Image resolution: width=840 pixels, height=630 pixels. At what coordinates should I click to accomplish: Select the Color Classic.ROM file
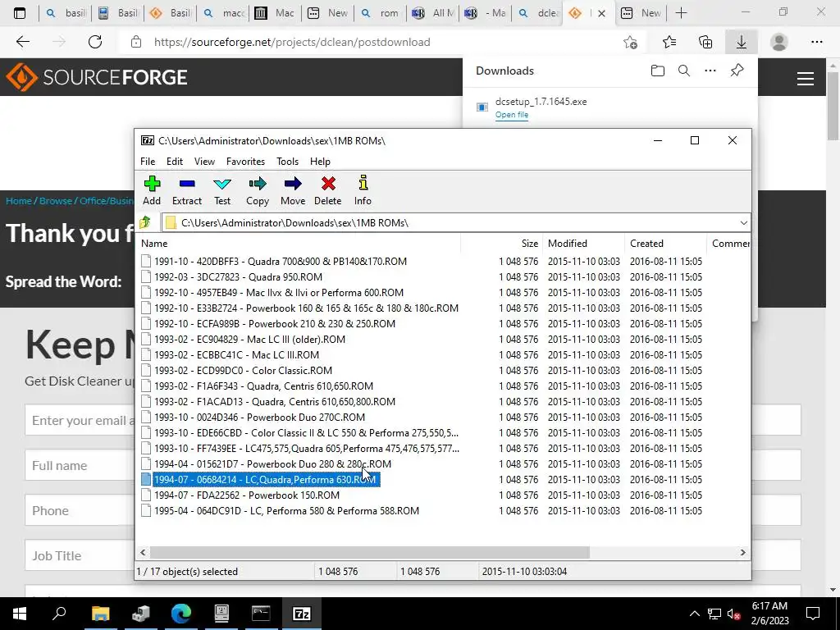237,371
